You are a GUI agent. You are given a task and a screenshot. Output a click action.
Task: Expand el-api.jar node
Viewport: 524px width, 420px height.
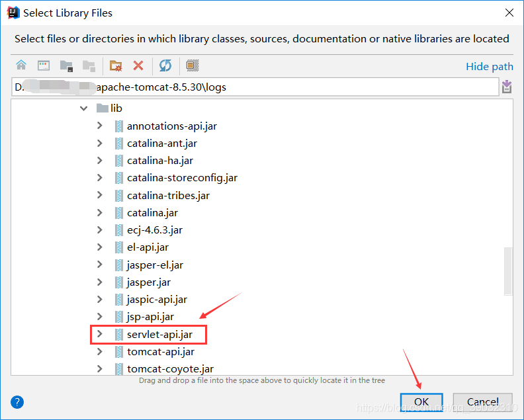click(100, 247)
